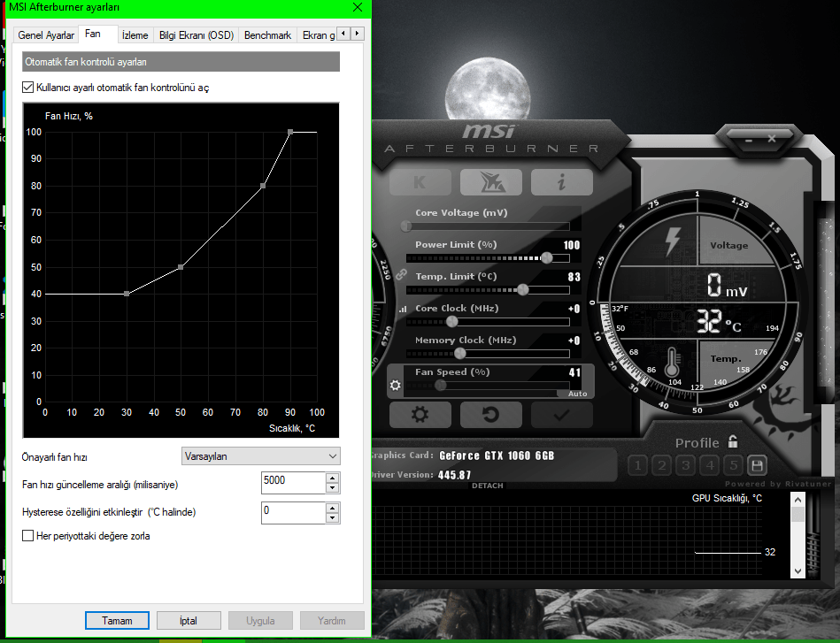
Task: Click the Power Limit slider handle
Action: tap(546, 258)
